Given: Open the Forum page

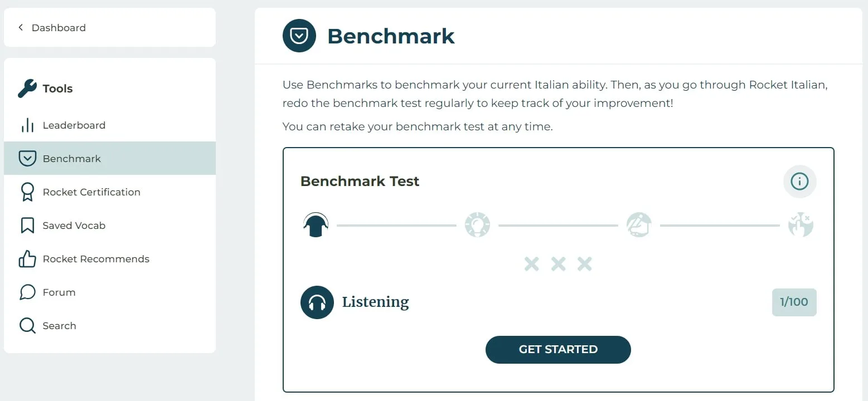Looking at the screenshot, I should click(59, 292).
